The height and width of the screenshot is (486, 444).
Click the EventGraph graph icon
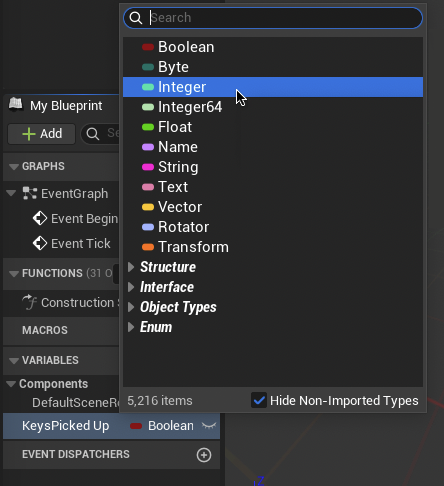30,193
